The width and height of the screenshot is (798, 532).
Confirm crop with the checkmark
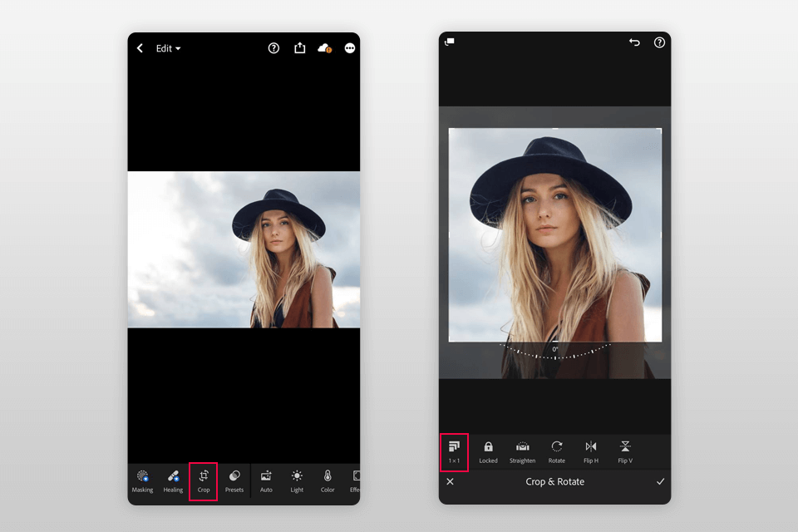coord(661,481)
